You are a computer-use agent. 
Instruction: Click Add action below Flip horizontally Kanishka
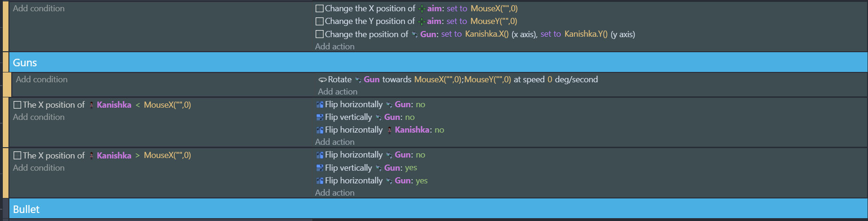point(334,142)
